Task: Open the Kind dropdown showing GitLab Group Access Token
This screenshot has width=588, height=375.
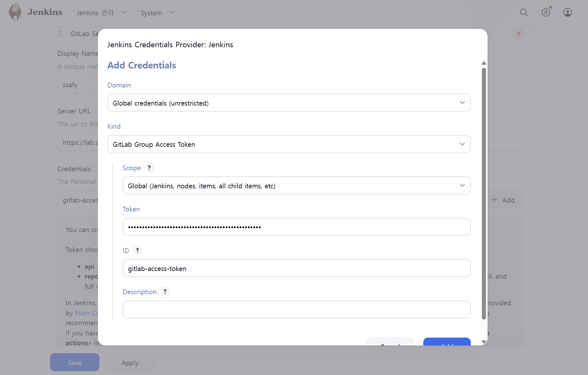Action: tap(289, 144)
